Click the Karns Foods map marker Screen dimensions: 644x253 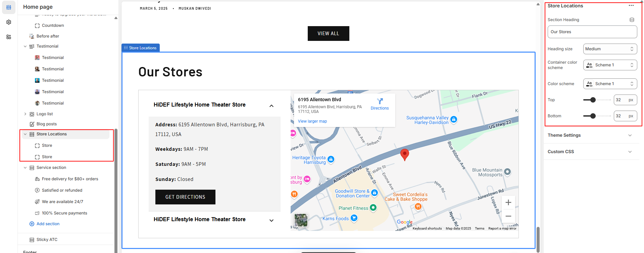(x=354, y=218)
